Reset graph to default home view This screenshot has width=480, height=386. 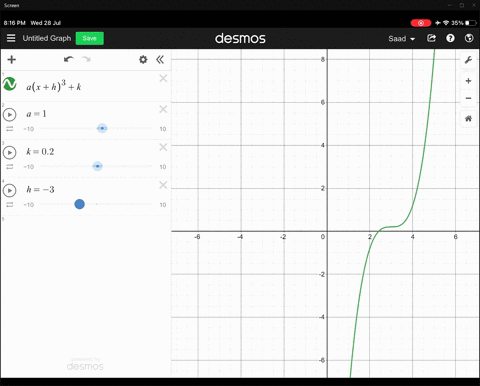click(468, 118)
